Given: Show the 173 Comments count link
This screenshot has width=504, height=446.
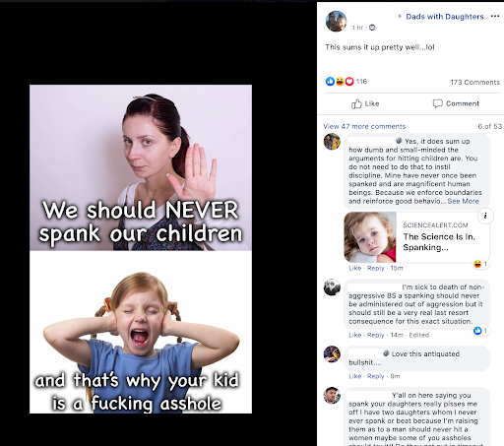Looking at the screenshot, I should point(474,82).
